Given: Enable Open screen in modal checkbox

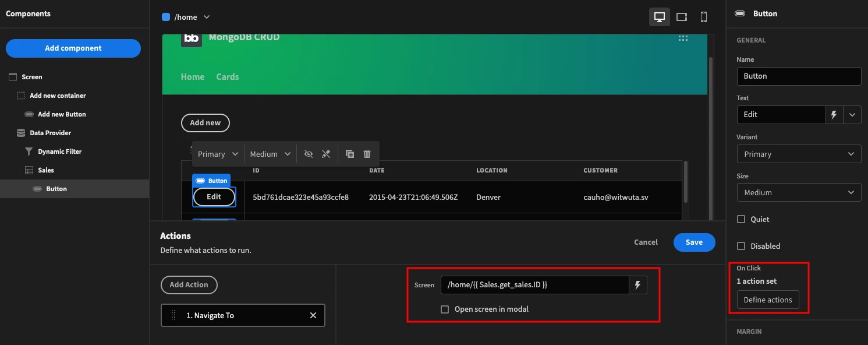Looking at the screenshot, I should [x=445, y=309].
